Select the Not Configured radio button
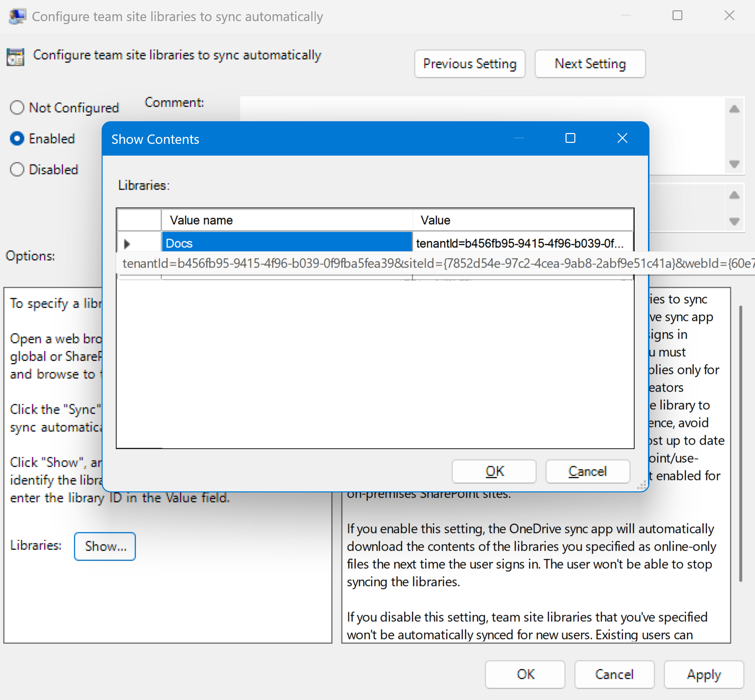The height and width of the screenshot is (700, 755). [x=17, y=108]
